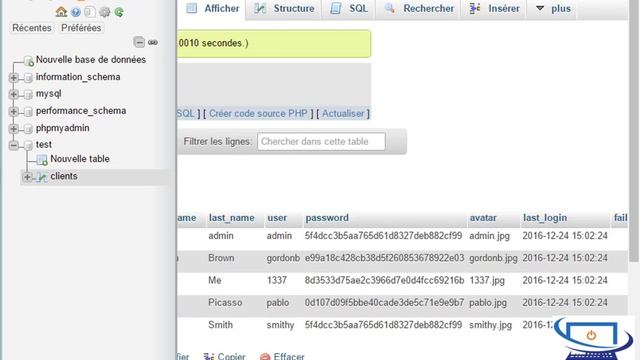Open the test database
The image size is (640, 360).
point(44,144)
